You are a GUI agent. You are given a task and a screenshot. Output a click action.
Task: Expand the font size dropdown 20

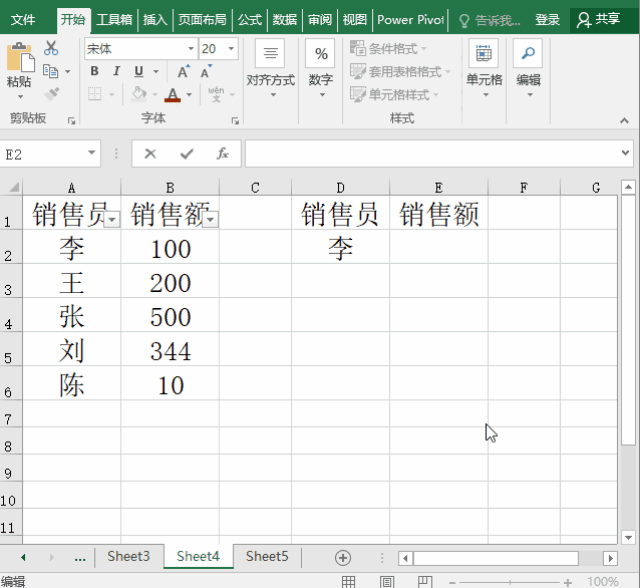[x=231, y=49]
